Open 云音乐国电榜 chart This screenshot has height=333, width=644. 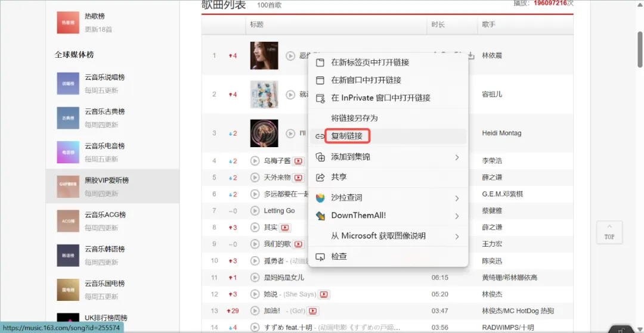point(113,290)
